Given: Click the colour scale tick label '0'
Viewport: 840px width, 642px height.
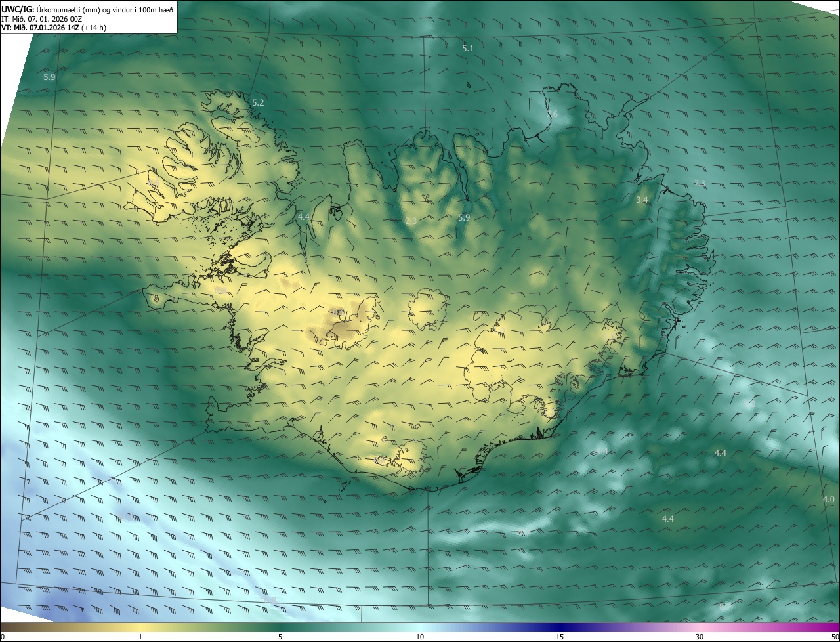Looking at the screenshot, I should coord(3,637).
